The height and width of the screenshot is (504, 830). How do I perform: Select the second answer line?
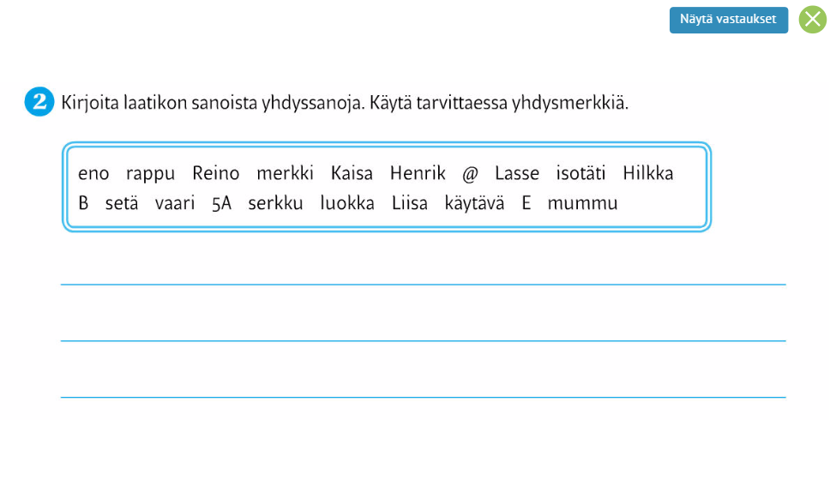[x=423, y=327]
